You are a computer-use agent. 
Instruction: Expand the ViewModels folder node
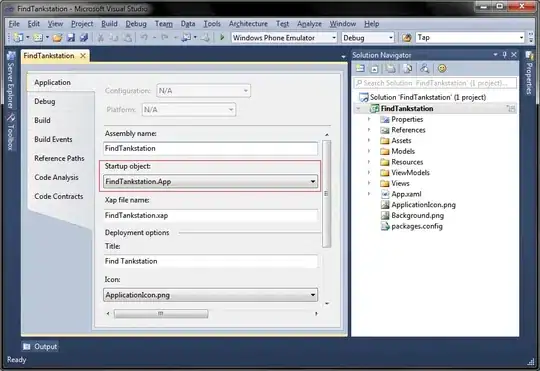[369, 172]
